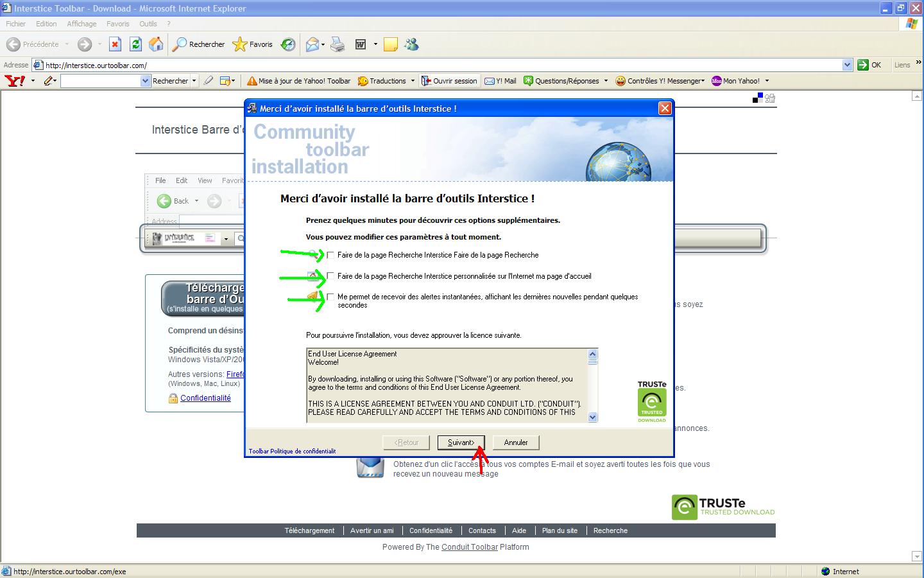This screenshot has height=578, width=924.
Task: Click Avertir un ami footer link
Action: (x=372, y=530)
